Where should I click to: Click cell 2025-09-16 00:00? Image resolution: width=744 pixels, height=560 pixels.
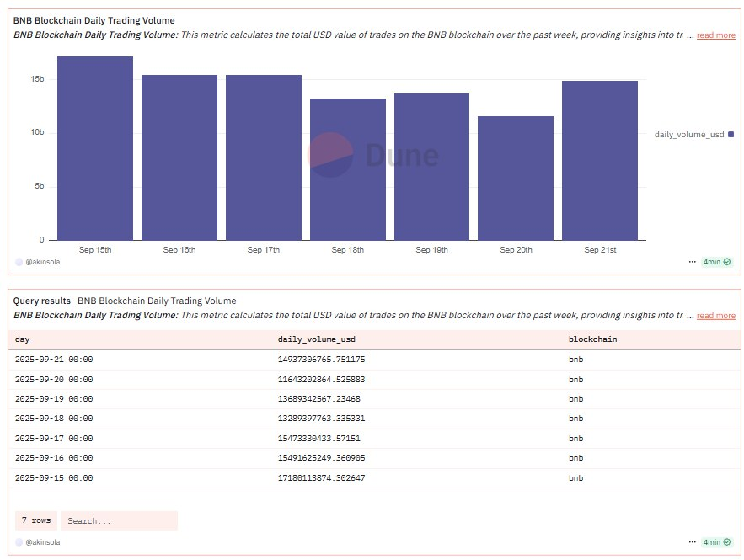click(x=54, y=457)
